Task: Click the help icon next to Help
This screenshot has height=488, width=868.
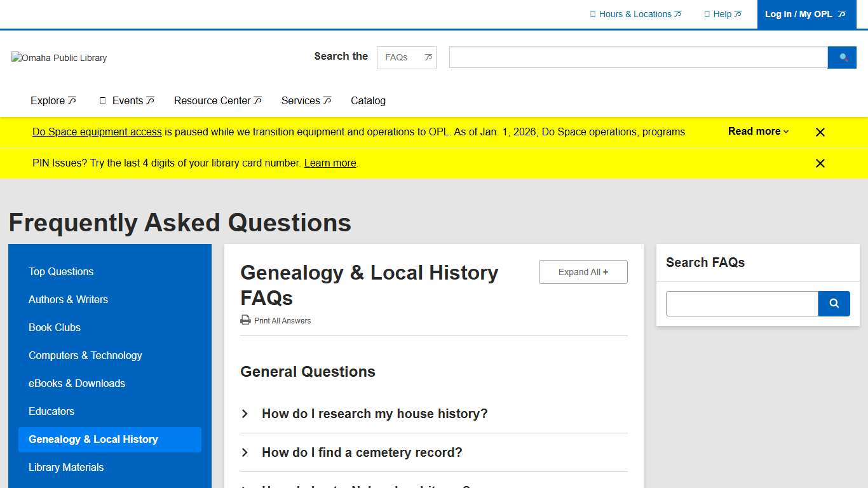Action: (x=707, y=13)
